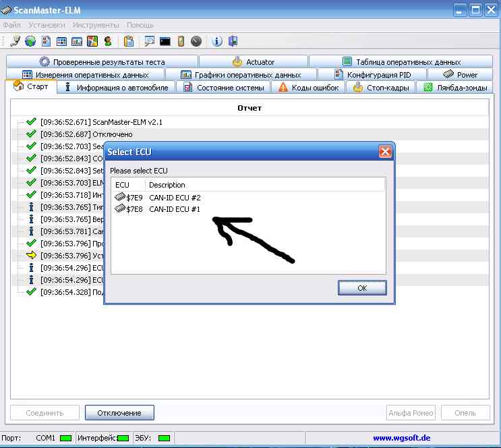Click the dark round gauge toolbar icon
The image size is (501, 448).
(196, 41)
